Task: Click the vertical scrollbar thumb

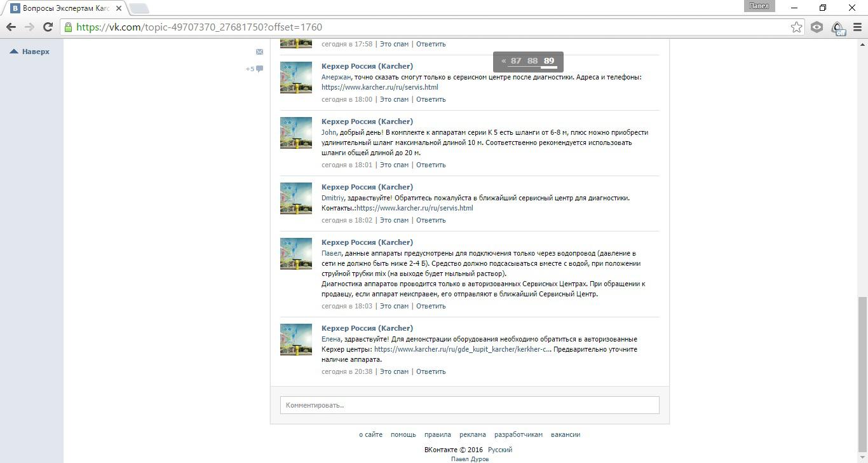Action: pos(862,375)
